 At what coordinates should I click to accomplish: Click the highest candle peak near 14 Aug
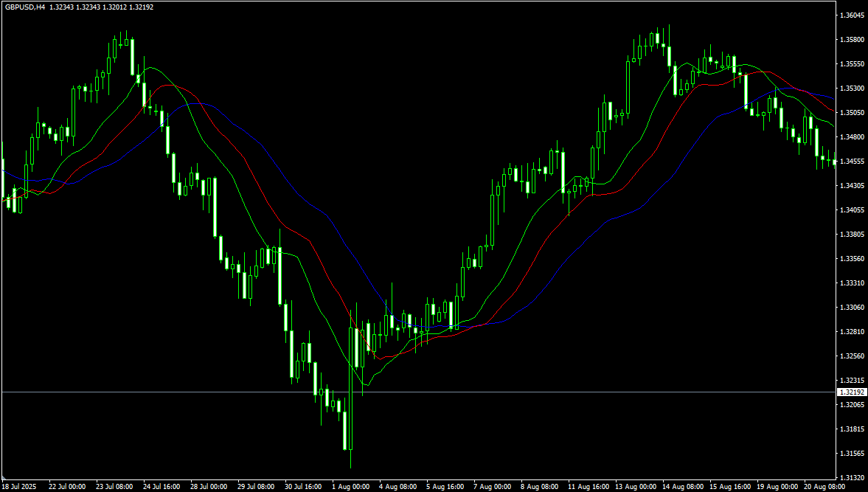click(x=669, y=27)
